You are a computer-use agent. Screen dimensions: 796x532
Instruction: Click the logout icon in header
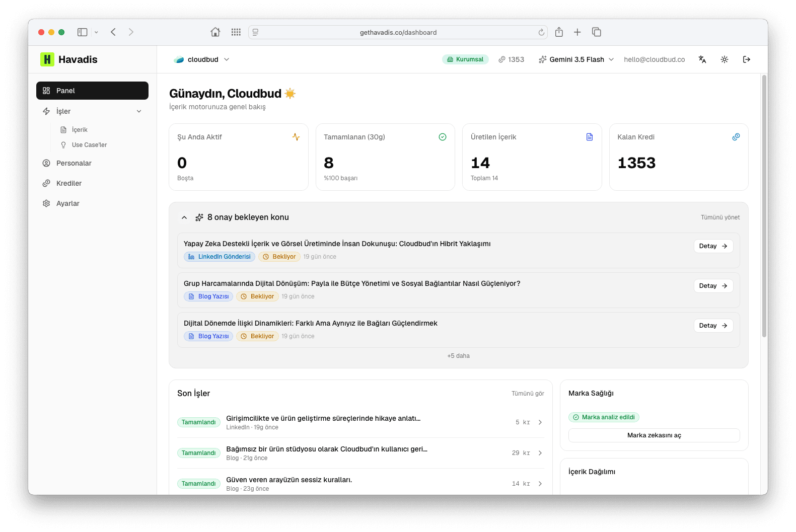[x=747, y=59]
